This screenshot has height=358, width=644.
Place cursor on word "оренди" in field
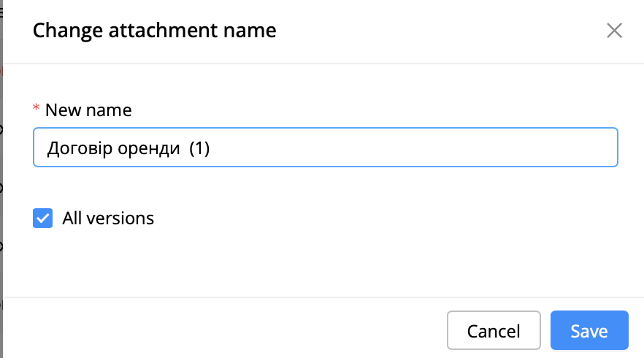pos(149,149)
